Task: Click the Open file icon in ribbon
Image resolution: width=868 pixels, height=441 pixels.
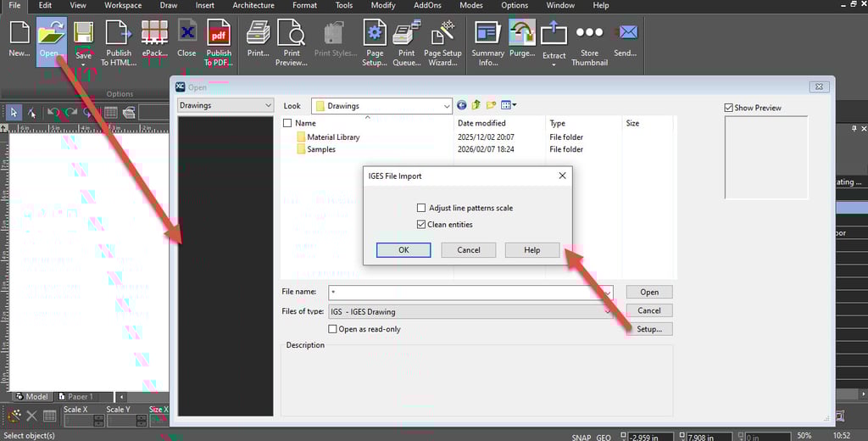Action: 52,32
